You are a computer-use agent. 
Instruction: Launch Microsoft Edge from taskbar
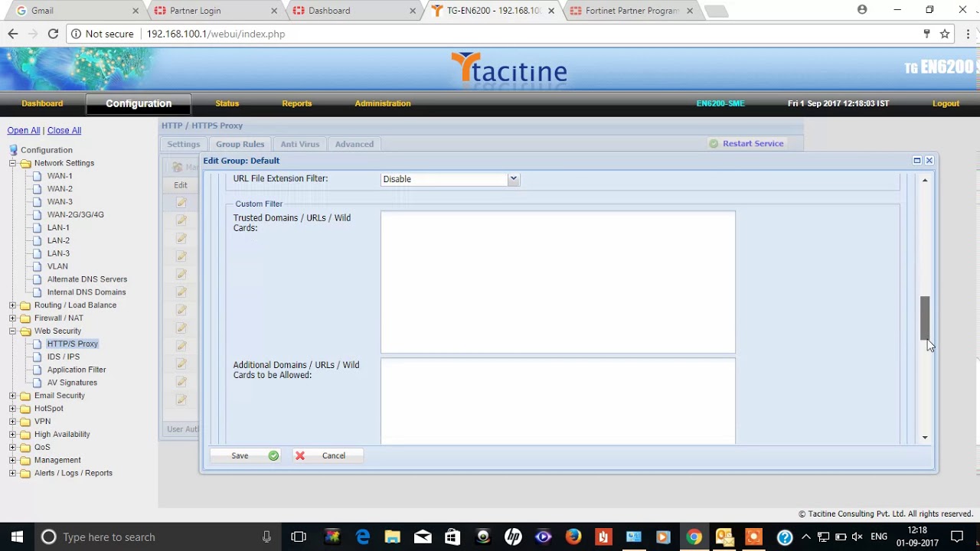pyautogui.click(x=362, y=536)
